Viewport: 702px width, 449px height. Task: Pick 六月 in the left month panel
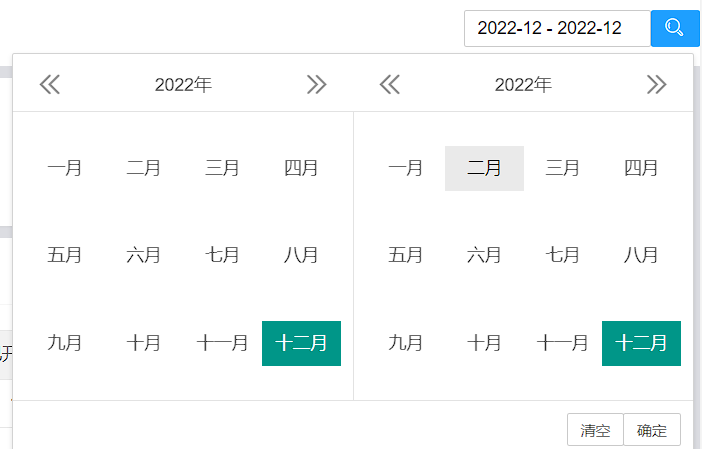click(144, 256)
